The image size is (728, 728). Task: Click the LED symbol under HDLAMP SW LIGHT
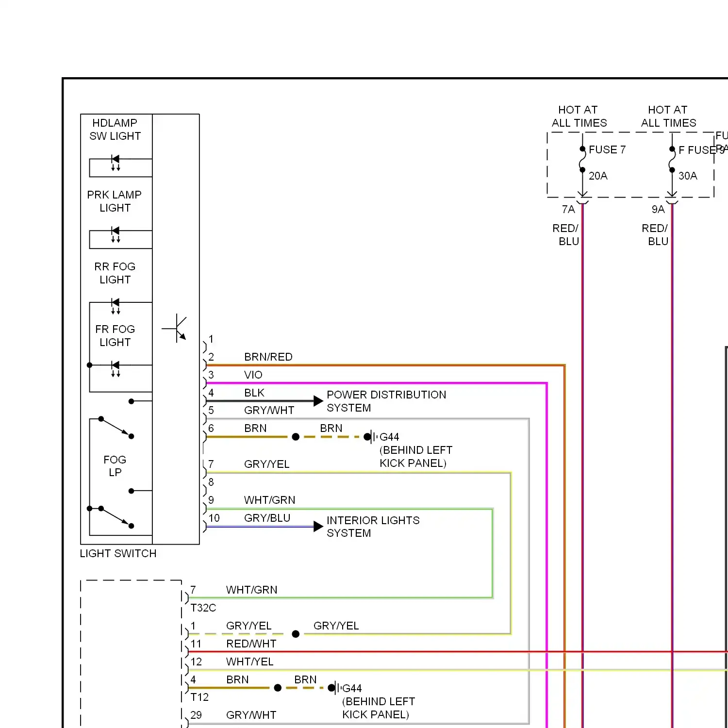coord(116,163)
